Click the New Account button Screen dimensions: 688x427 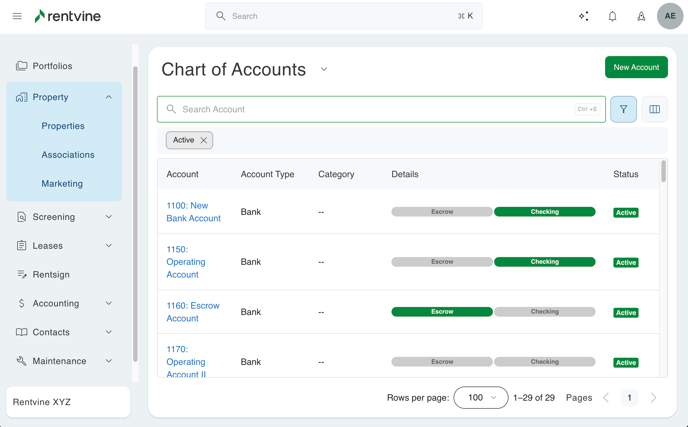(636, 67)
